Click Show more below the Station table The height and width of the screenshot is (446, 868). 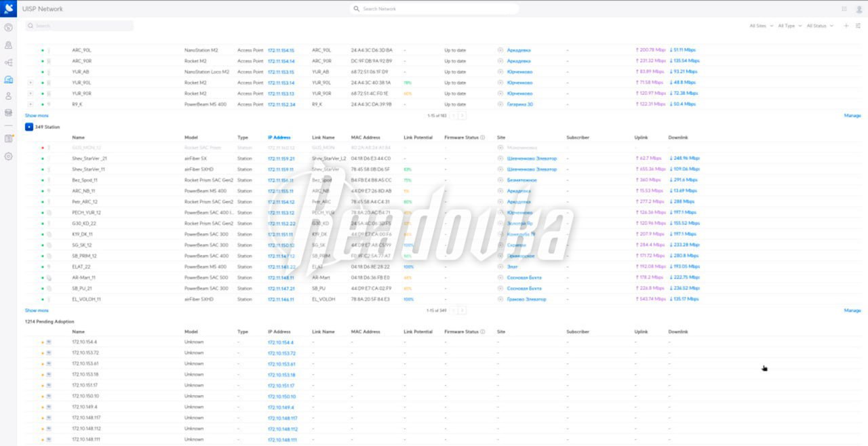pos(37,310)
